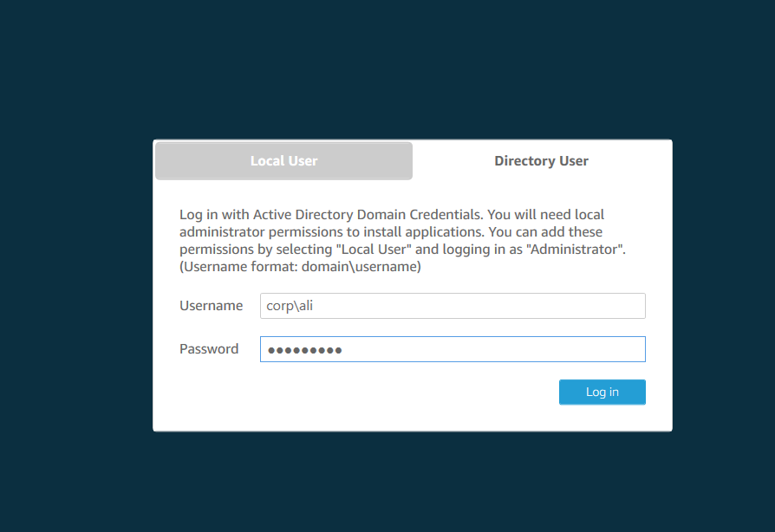The width and height of the screenshot is (775, 532).
Task: Switch to the Local User tab
Action: pos(283,161)
